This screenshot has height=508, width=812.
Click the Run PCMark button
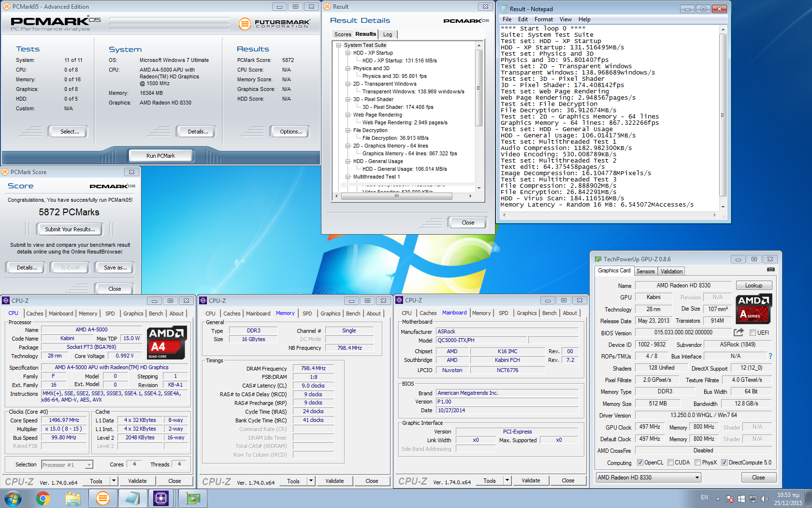tap(160, 156)
